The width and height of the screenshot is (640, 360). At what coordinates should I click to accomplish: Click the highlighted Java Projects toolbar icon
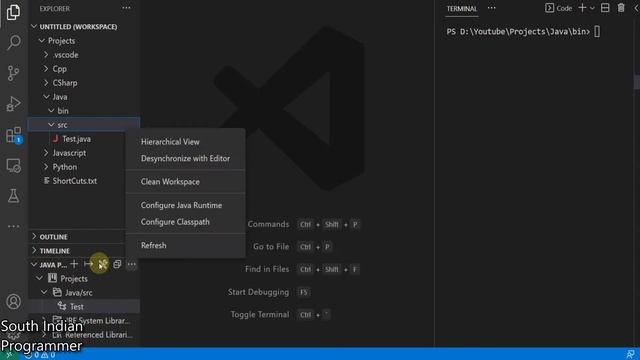[x=102, y=264]
